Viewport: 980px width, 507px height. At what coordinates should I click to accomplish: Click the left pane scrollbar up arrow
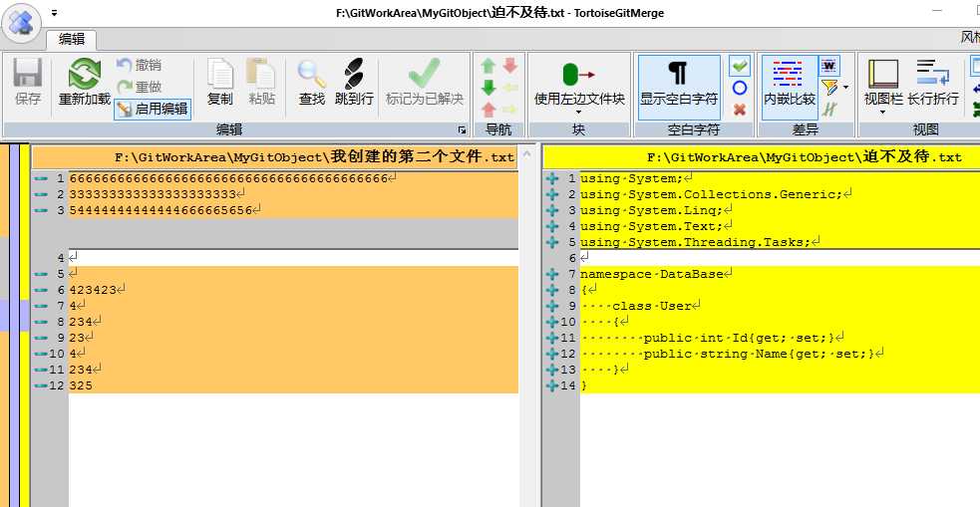coord(526,153)
